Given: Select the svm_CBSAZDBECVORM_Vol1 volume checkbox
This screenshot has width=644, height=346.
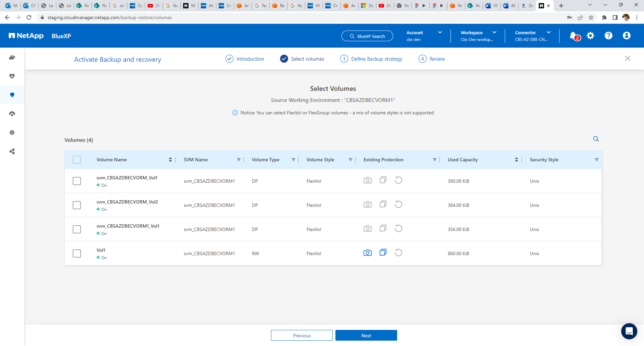Looking at the screenshot, I should (77, 181).
